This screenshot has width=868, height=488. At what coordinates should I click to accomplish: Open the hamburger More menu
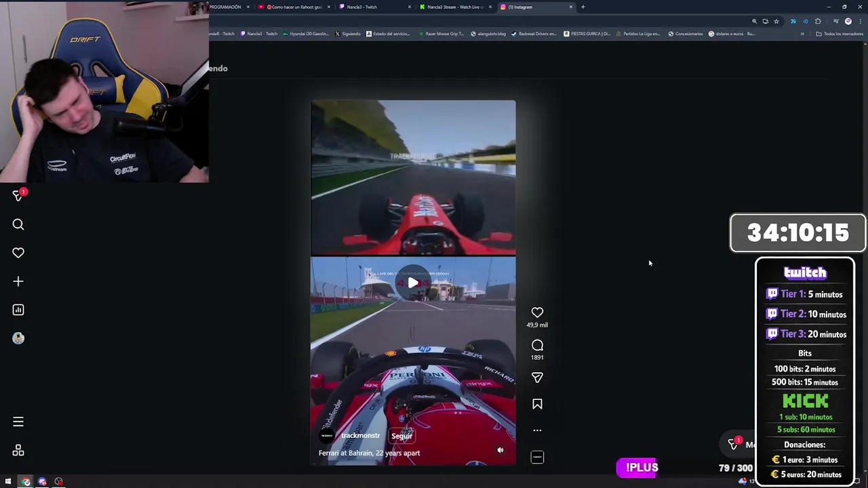[18, 422]
